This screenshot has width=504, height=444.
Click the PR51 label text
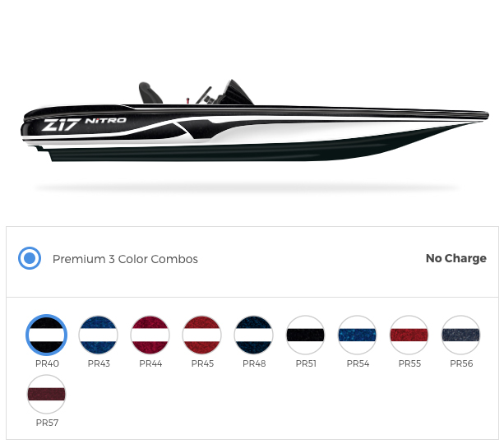306,363
